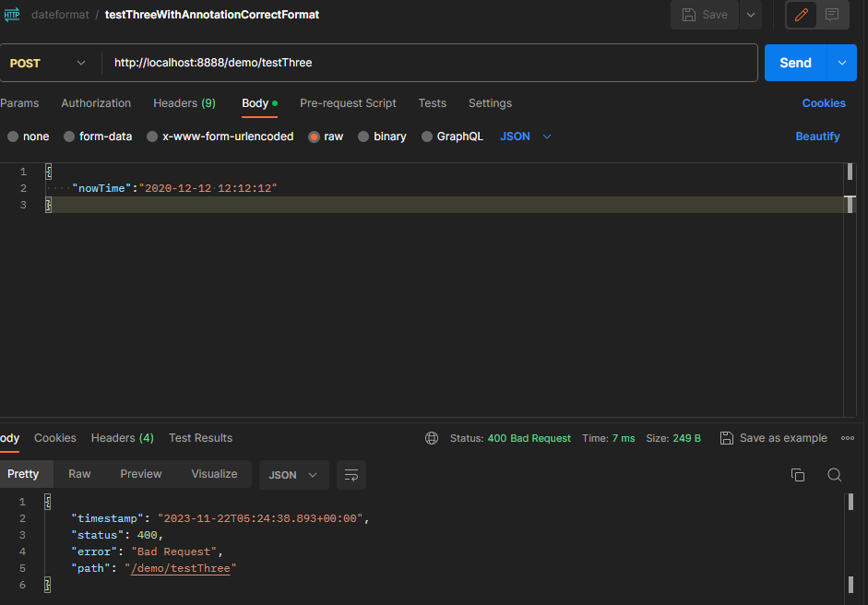Viewport: 868px width, 605px height.
Task: Select the none body option
Action: [13, 136]
